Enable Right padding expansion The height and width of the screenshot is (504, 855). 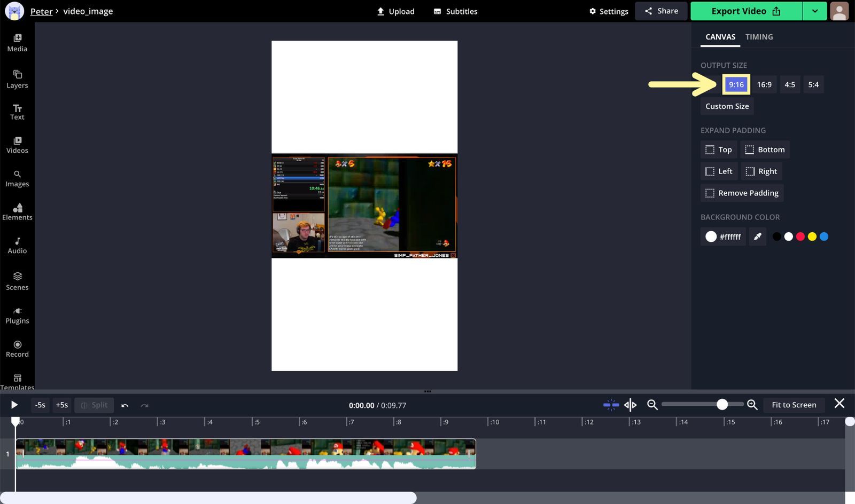761,171
